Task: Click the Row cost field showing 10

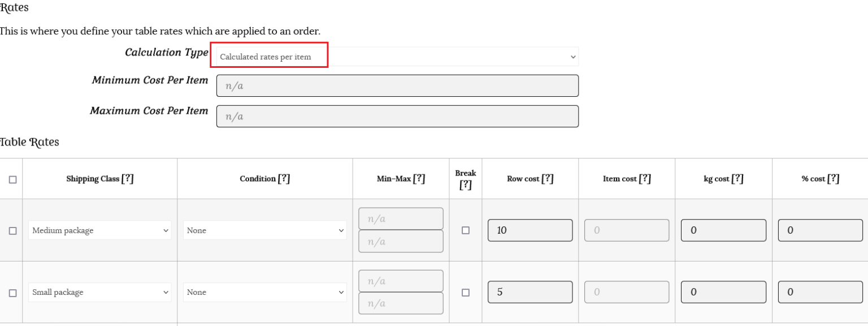Action: tap(530, 230)
